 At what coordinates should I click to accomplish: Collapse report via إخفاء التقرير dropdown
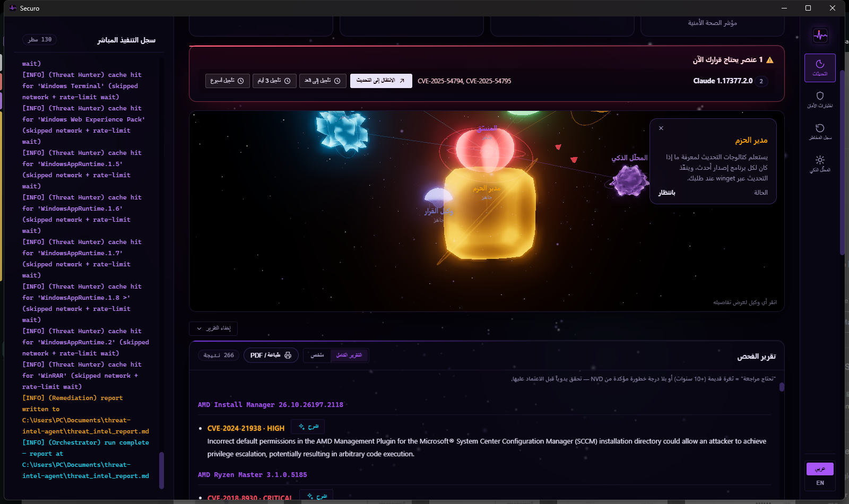point(213,328)
